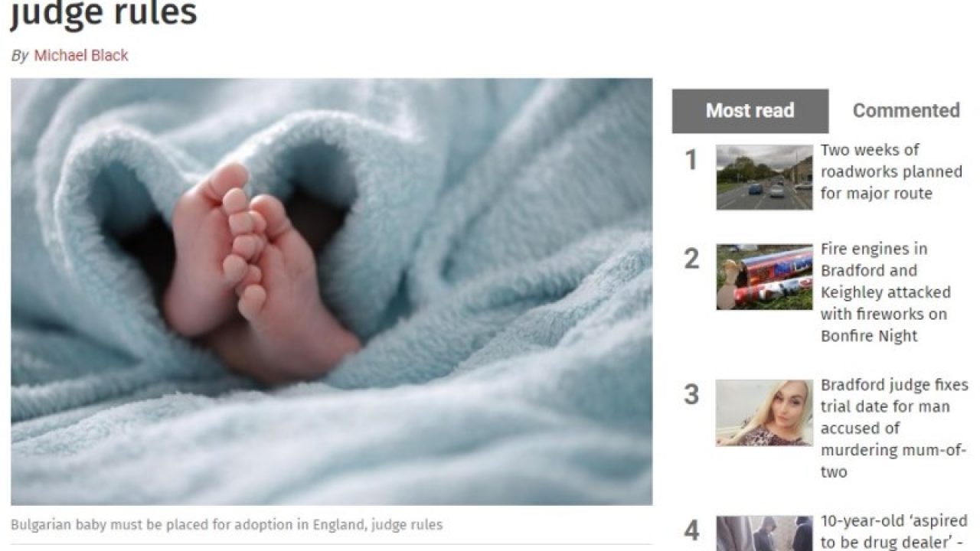This screenshot has width=980, height=551.
Task: Click the blonde woman thumbnail image
Action: tap(764, 413)
